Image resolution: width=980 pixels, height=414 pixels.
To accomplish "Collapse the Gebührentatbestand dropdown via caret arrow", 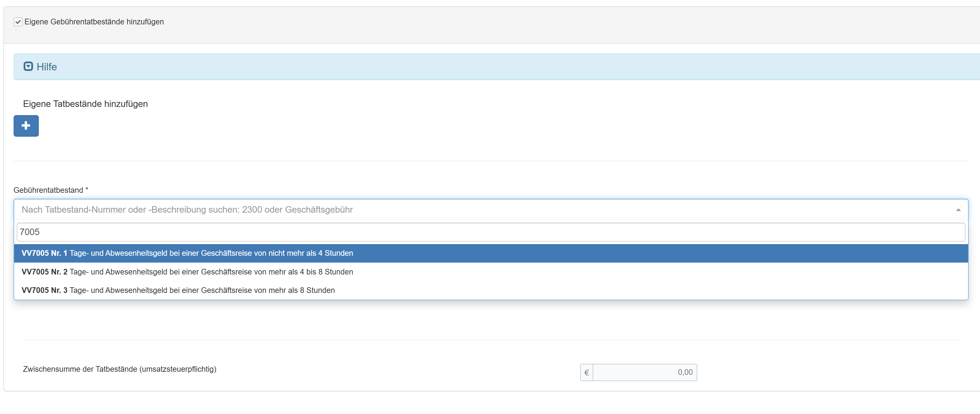I will 958,210.
